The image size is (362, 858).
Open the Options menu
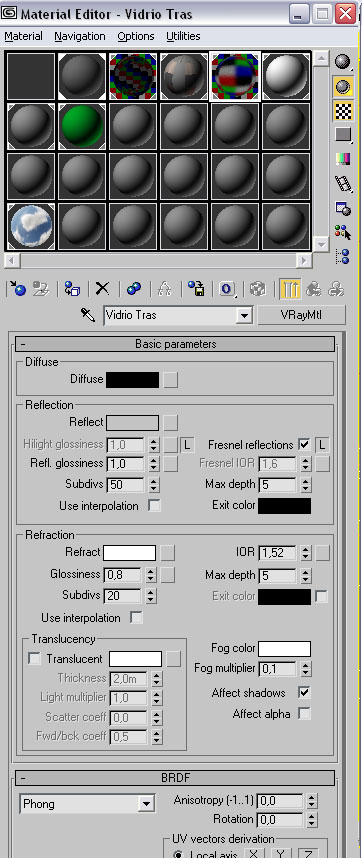tap(136, 36)
